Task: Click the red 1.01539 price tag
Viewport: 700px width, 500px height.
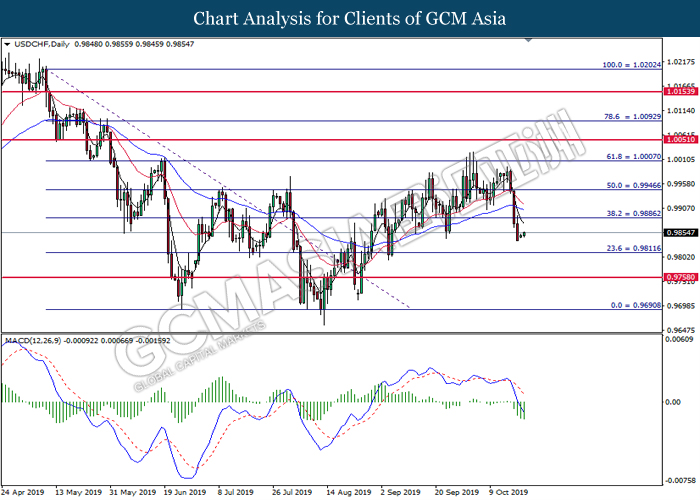Action: click(x=680, y=91)
